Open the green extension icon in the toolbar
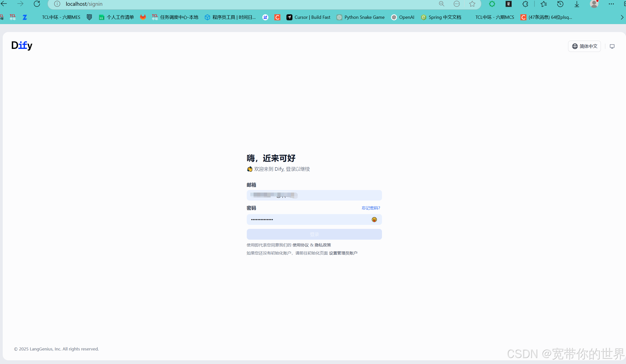626x364 pixels. [492, 4]
